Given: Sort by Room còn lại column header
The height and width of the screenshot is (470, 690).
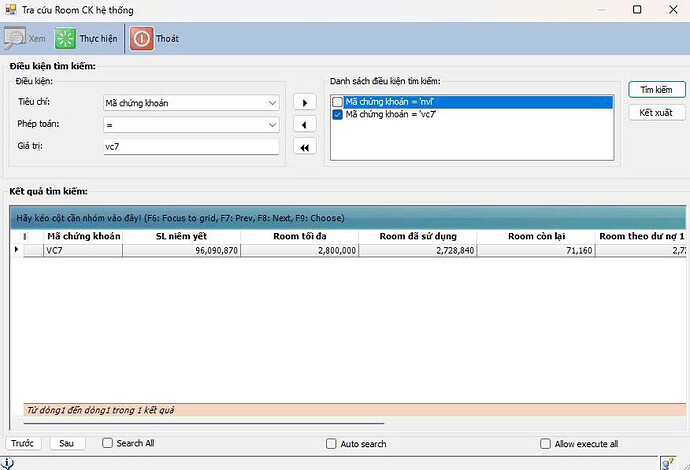Looking at the screenshot, I should click(536, 236).
